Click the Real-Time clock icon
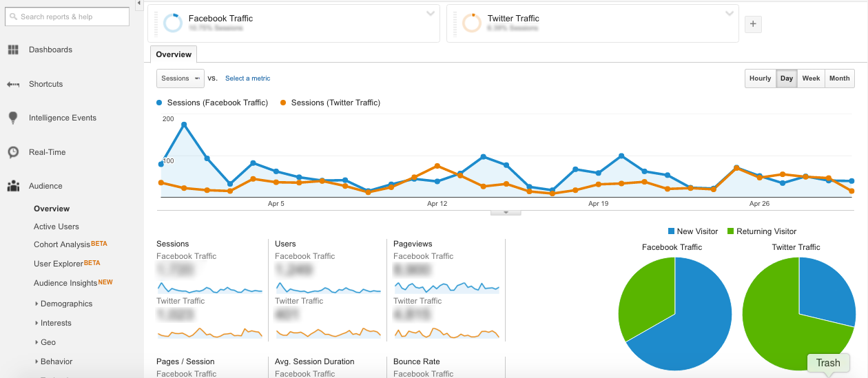 point(12,152)
